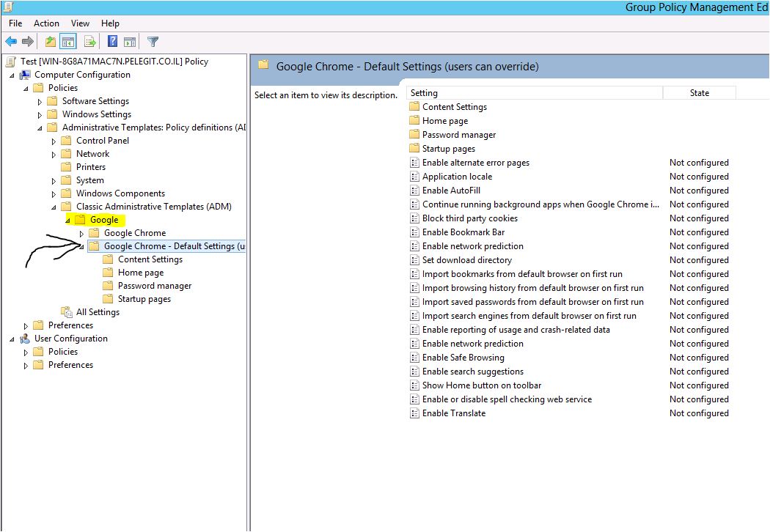Collapse the Administrative Templates node

coord(40,128)
